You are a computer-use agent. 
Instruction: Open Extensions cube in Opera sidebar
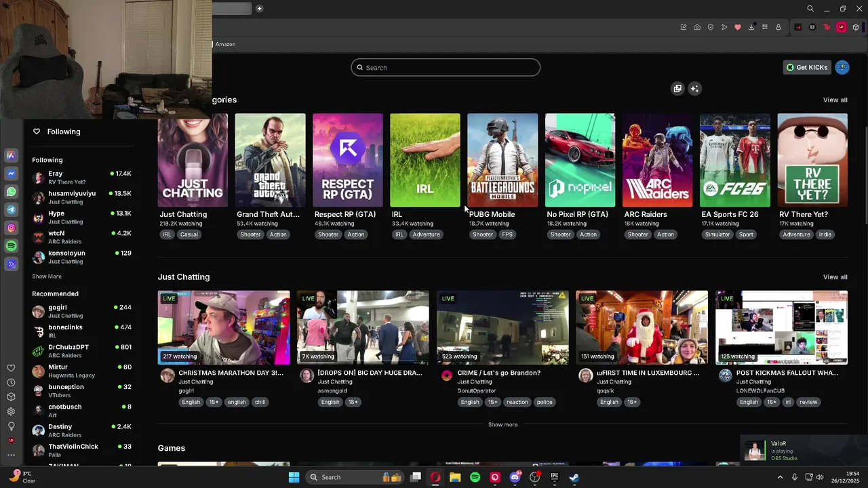pos(11,397)
